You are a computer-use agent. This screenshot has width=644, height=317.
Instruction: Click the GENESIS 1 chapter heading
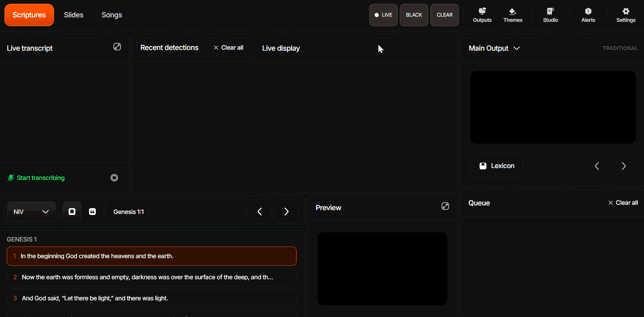click(x=22, y=239)
